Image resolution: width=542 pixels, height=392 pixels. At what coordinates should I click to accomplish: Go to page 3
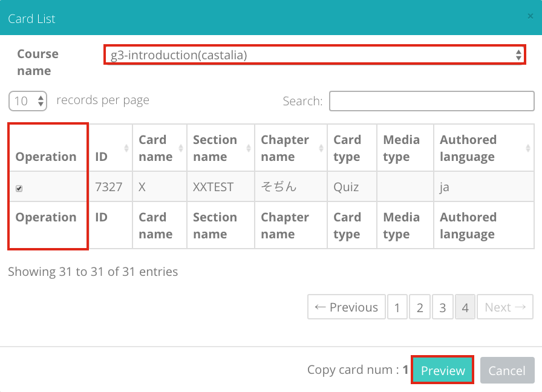click(442, 307)
